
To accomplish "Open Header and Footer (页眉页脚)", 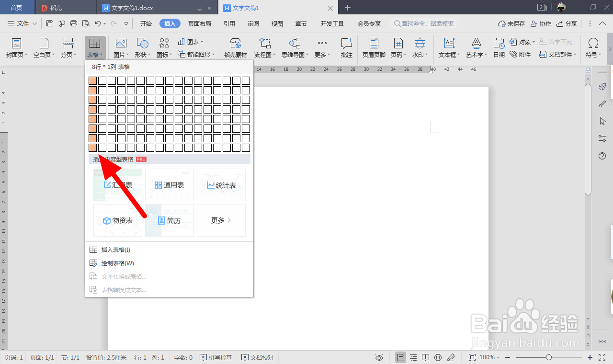I will click(x=374, y=48).
